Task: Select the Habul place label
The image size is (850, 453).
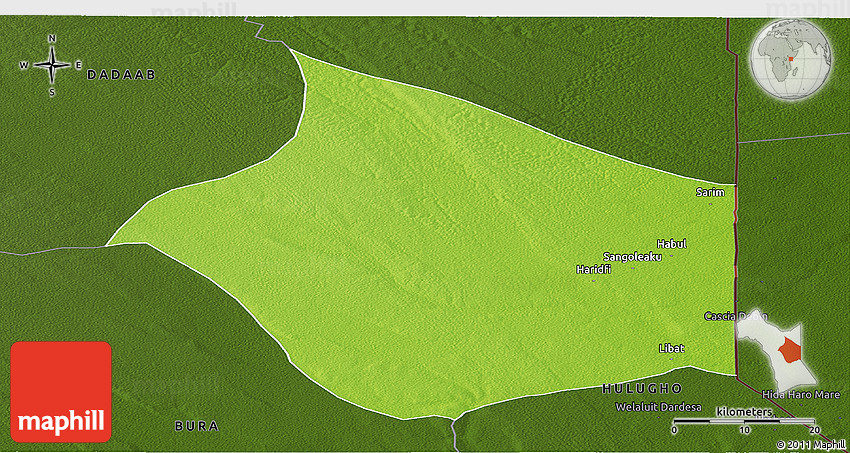Action: click(x=672, y=244)
